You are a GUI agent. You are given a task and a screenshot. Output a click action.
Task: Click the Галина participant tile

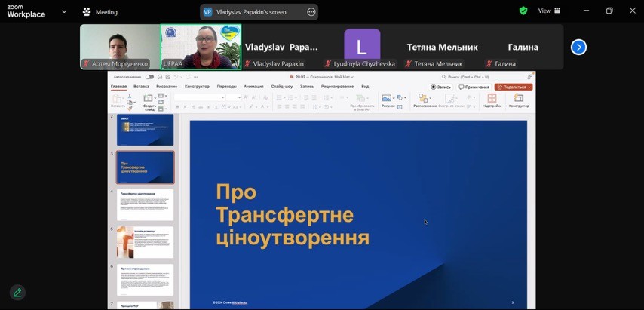pos(523,47)
